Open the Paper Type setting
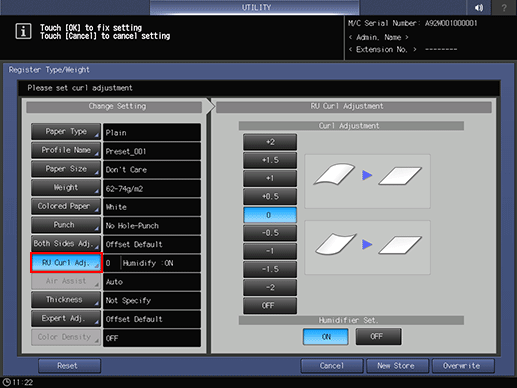The height and width of the screenshot is (388, 517). coord(66,132)
